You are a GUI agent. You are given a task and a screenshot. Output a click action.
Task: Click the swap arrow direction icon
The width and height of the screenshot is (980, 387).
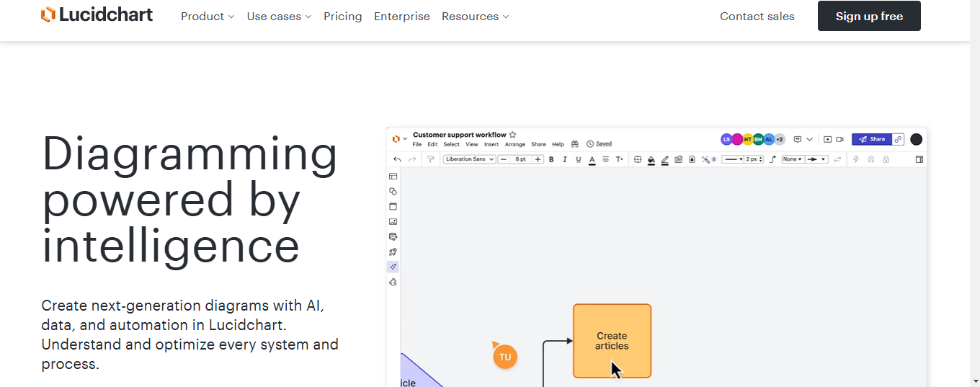point(837,159)
